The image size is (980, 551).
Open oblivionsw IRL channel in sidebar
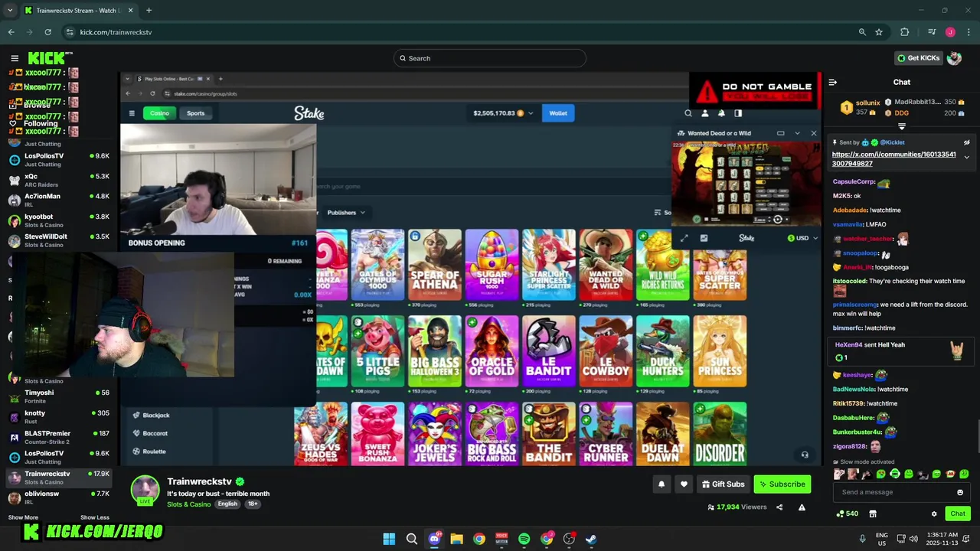[59, 497]
